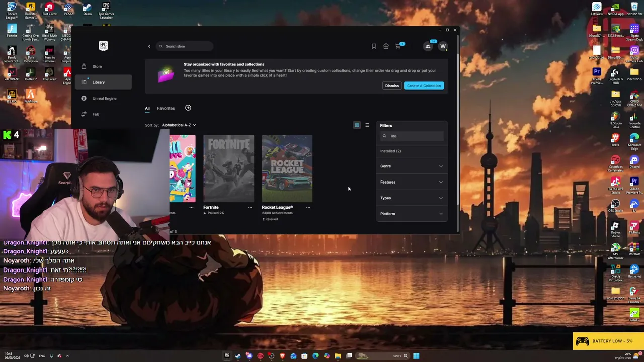Open the friends icon in the top bar
The height and width of the screenshot is (362, 644).
(428, 46)
